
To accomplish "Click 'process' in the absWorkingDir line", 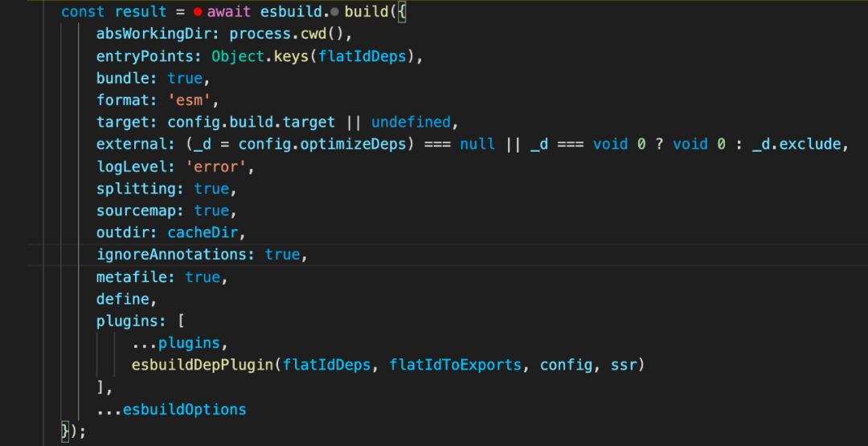I will pyautogui.click(x=260, y=34).
